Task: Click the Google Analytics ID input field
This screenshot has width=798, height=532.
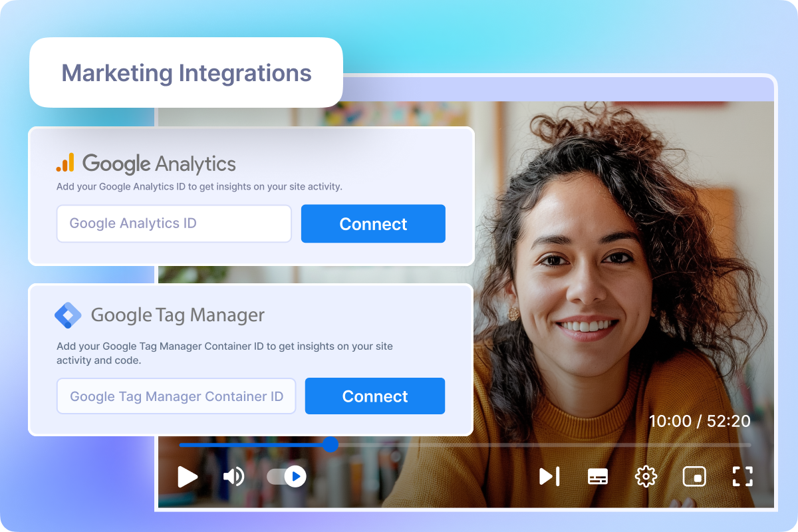Action: tap(174, 223)
